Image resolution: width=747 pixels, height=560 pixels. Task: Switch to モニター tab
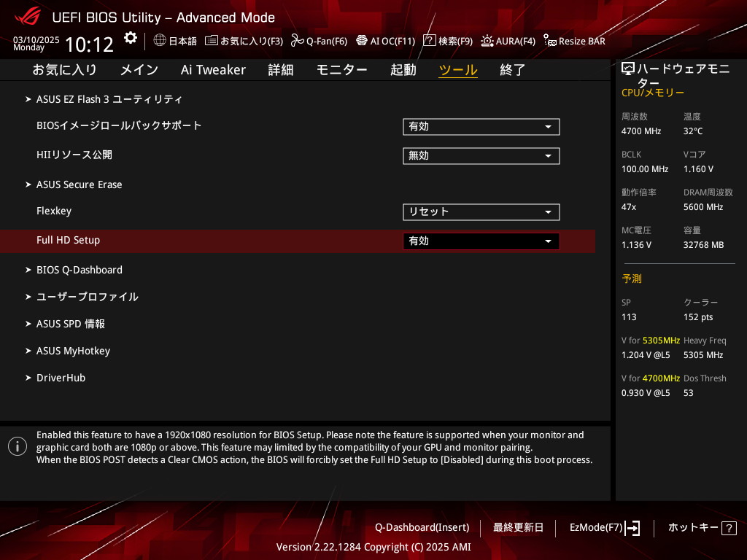pyautogui.click(x=341, y=70)
